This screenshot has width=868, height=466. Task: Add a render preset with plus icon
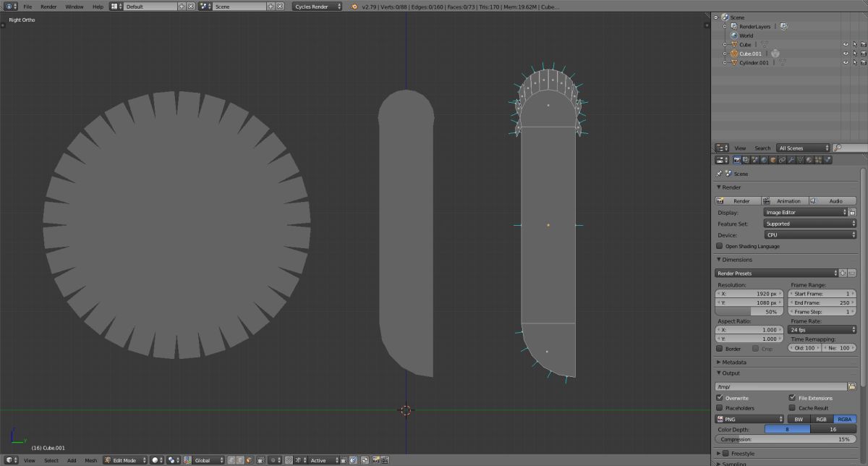point(843,274)
